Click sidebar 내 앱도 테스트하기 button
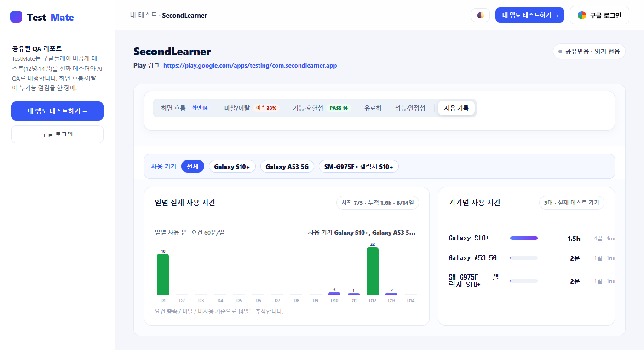The height and width of the screenshot is (350, 644). 57,111
